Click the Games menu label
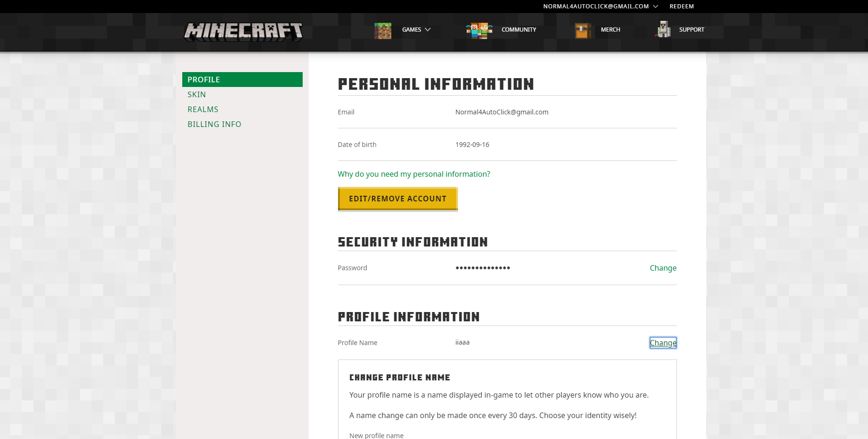The height and width of the screenshot is (439, 868). (x=411, y=30)
